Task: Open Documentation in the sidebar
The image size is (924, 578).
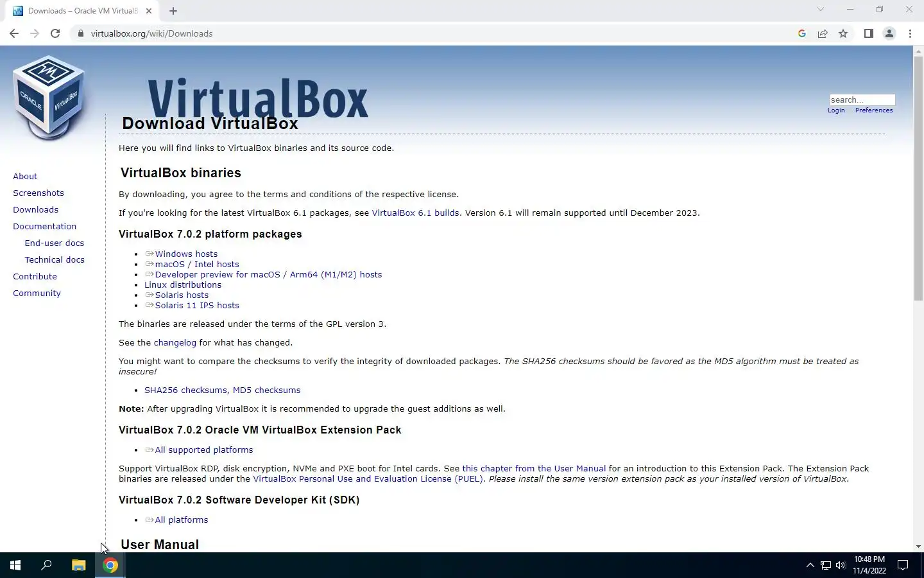Action: (44, 226)
